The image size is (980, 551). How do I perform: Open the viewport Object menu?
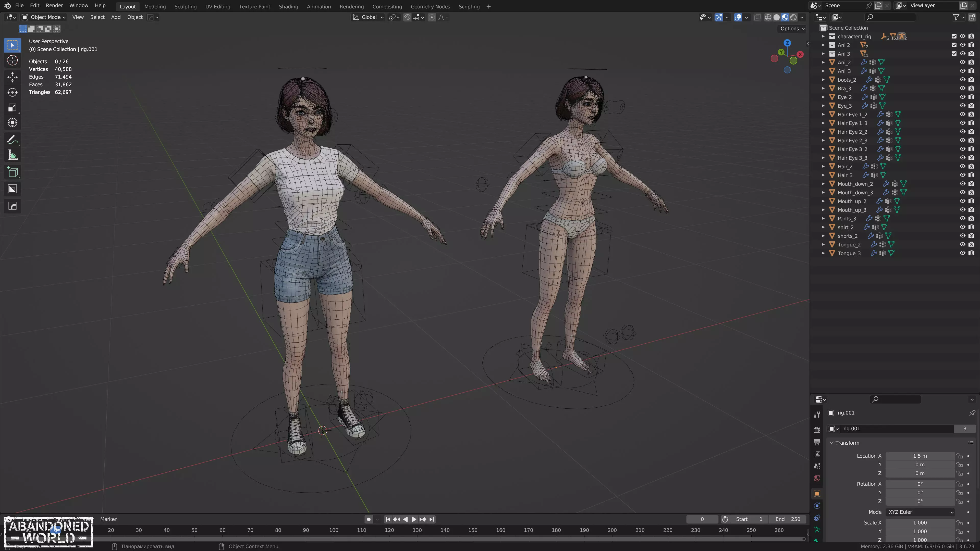pos(135,17)
